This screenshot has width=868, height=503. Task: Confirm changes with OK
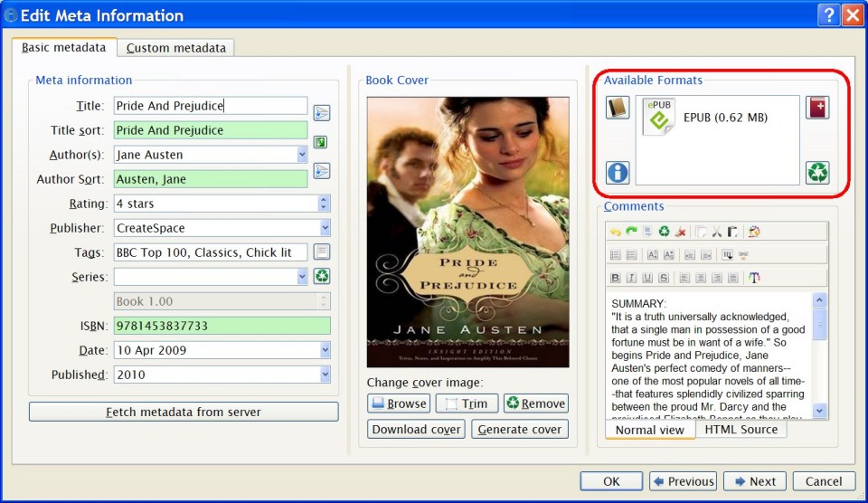point(611,481)
